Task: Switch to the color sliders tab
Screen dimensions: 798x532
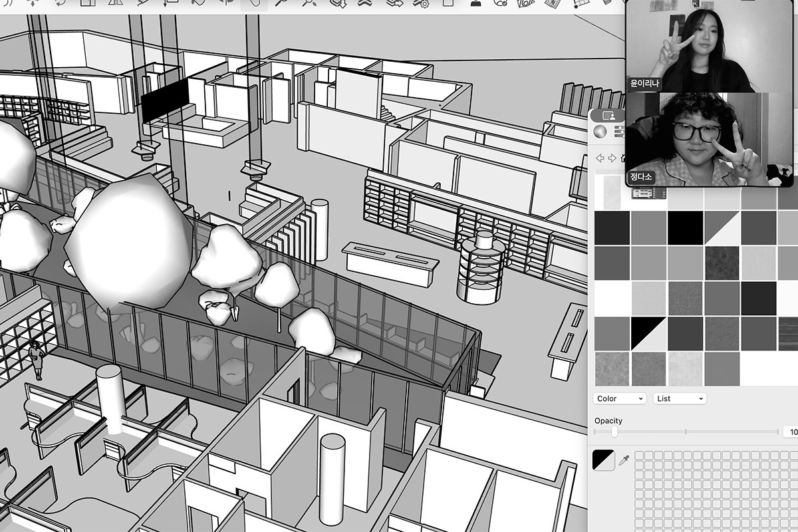Action: pyautogui.click(x=619, y=132)
